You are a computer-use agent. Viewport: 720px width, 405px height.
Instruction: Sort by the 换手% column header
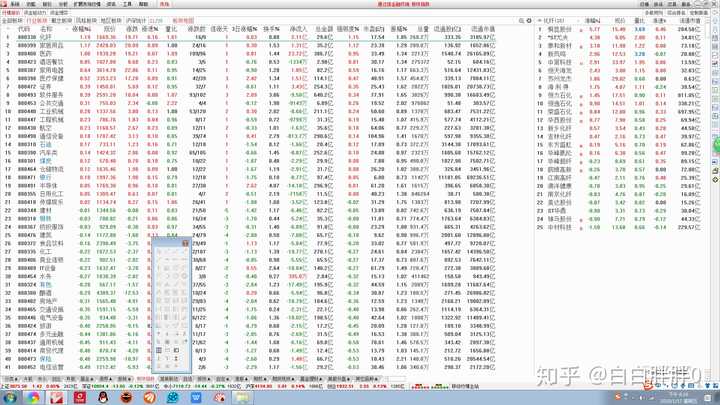271,29
